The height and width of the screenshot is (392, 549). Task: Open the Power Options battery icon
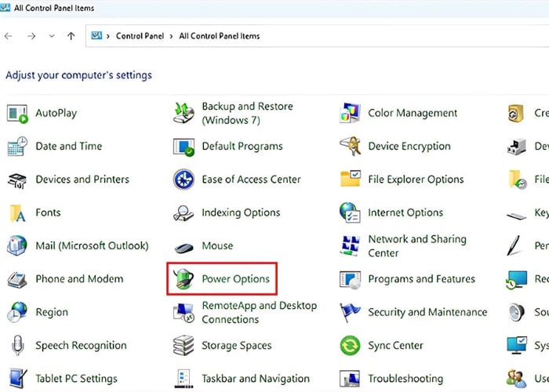point(184,279)
